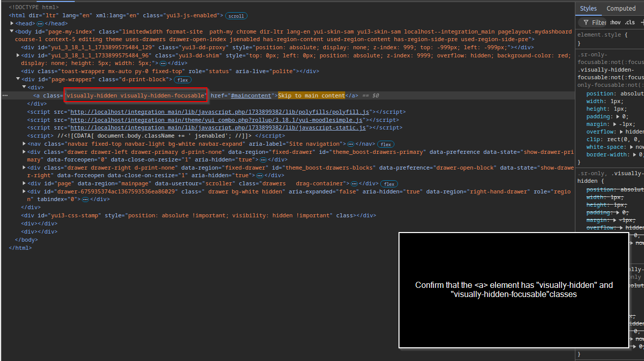Expand the theme_boost-drawers-primary drawer div
Viewport: 644px width, 361px height.
24,152
